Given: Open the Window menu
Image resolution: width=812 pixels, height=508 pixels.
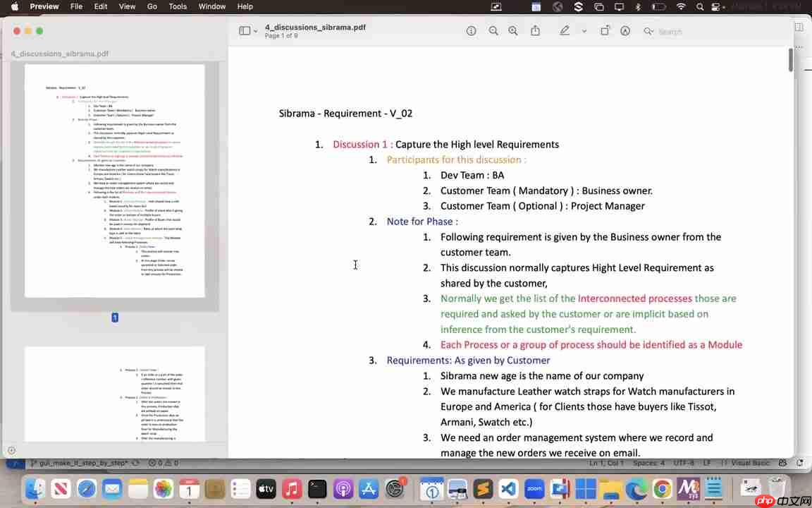Looking at the screenshot, I should tap(211, 7).
